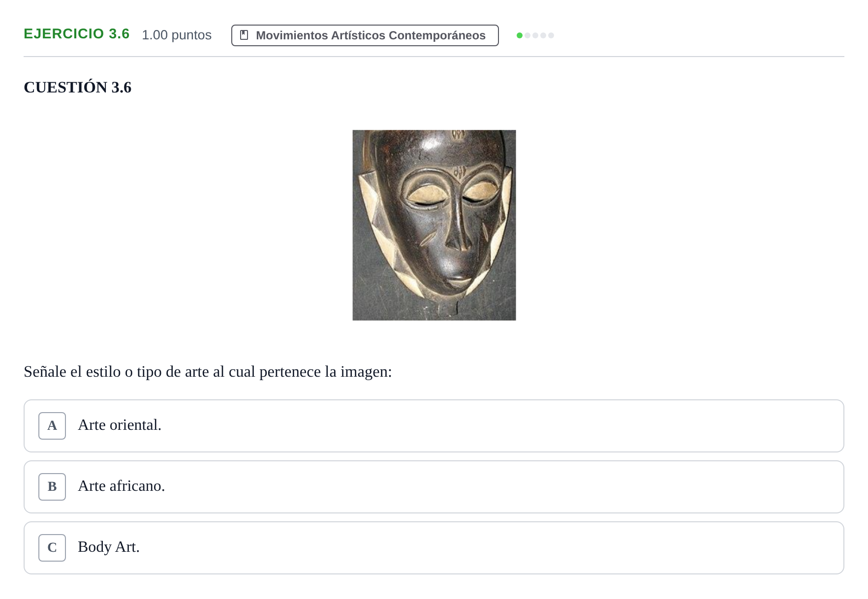Open the 'Movimientos Artísticos Contemporáneos' tag label
868x599 pixels.
[371, 35]
